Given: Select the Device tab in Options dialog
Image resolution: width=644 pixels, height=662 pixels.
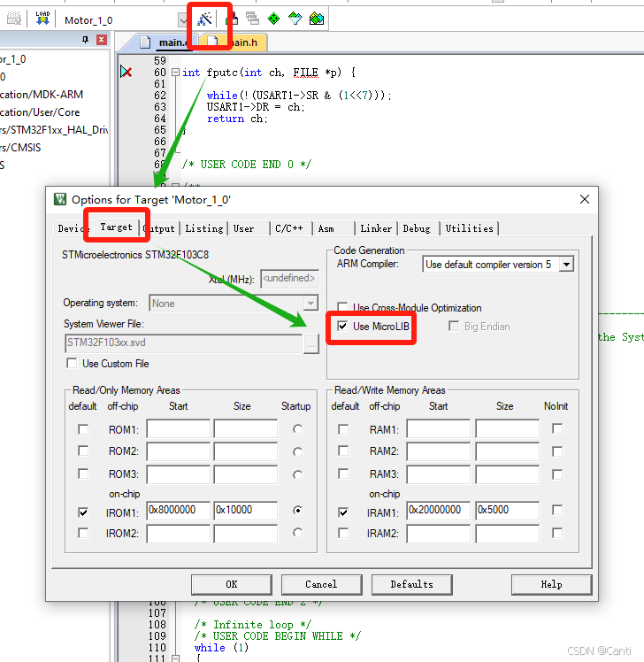Looking at the screenshot, I should point(71,228).
